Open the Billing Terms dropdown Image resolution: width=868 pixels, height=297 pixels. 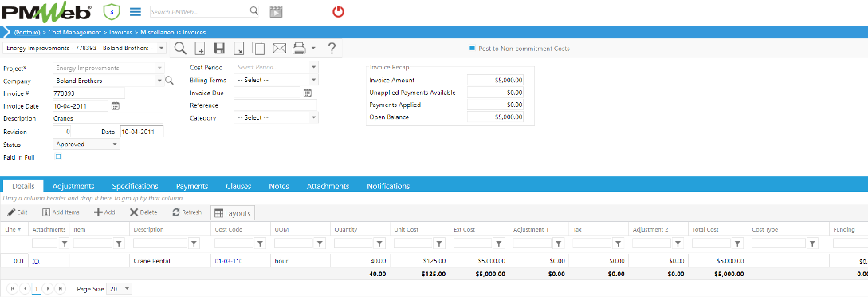pos(313,81)
